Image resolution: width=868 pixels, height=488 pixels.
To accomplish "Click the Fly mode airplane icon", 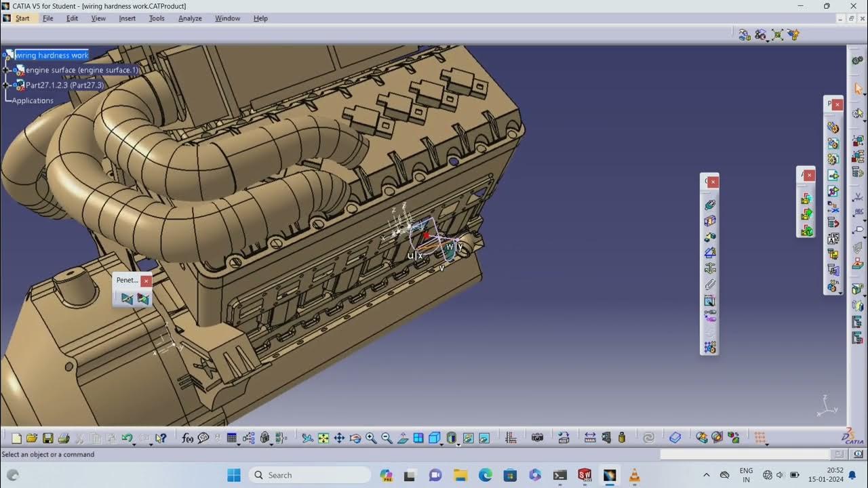I will point(307,439).
